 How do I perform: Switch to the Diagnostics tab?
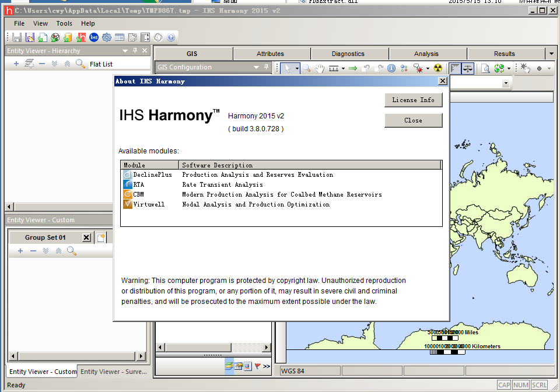click(348, 54)
